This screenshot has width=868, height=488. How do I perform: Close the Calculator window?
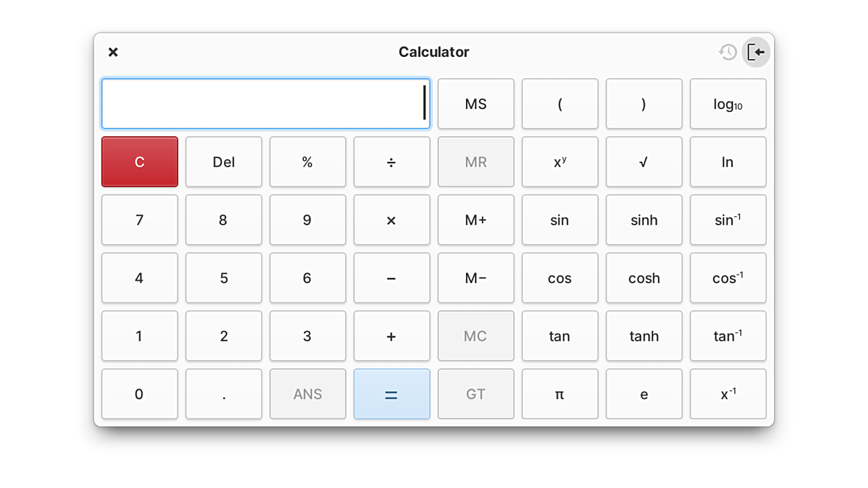(x=113, y=52)
